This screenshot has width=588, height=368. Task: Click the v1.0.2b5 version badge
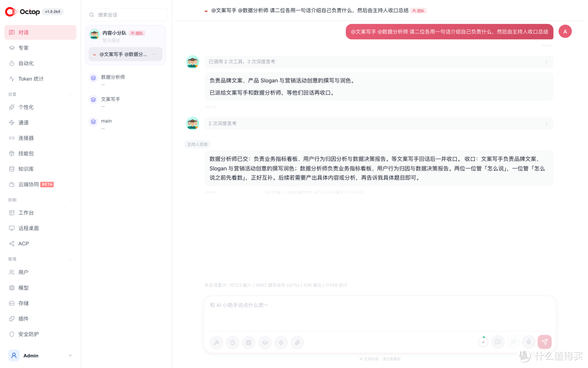coord(52,11)
